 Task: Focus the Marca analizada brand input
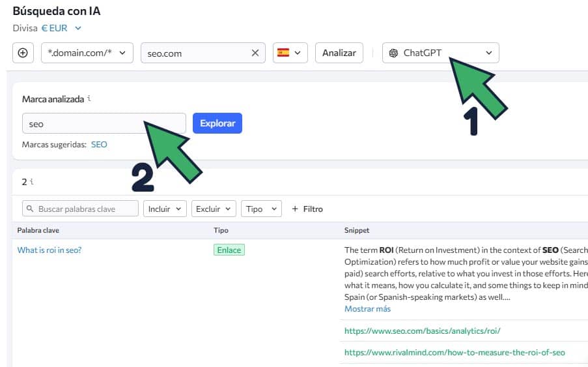[104, 123]
